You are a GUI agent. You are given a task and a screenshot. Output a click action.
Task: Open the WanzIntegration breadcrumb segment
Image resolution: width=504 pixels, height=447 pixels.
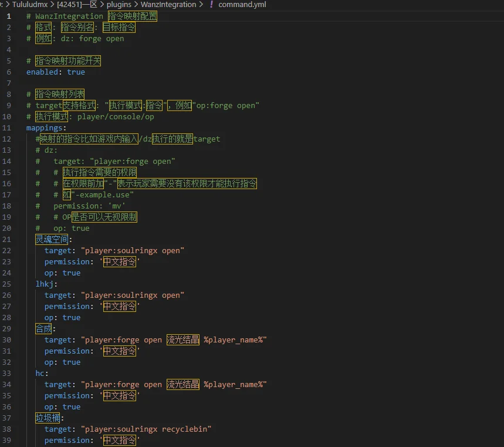pos(168,5)
